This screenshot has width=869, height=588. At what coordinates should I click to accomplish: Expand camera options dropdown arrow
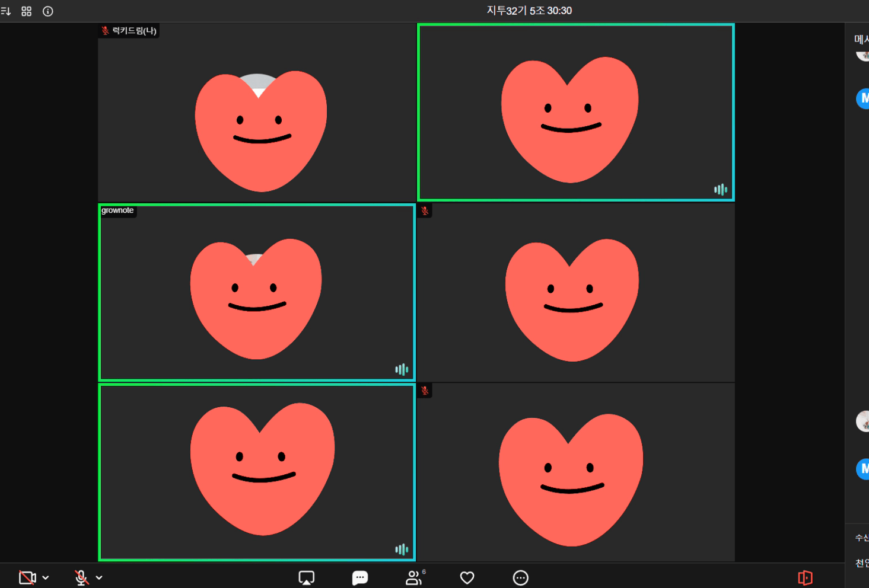tap(46, 577)
